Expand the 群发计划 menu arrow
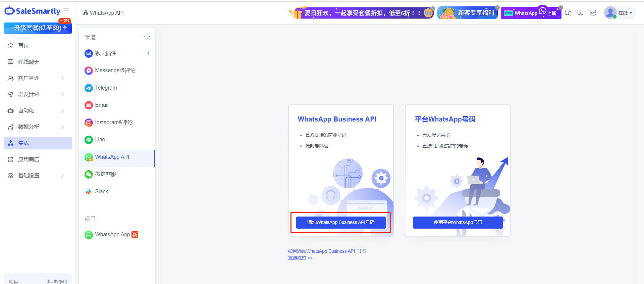Viewport: 644px width, 284px height. coord(62,94)
